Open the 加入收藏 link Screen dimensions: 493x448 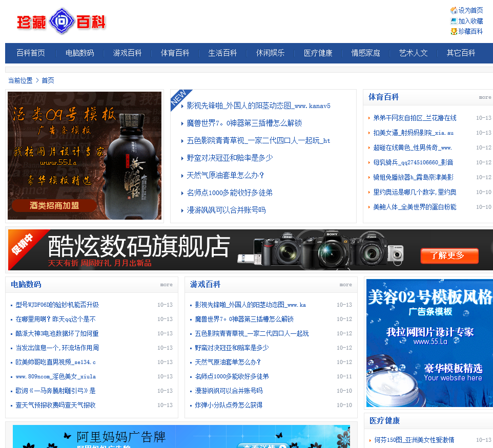(x=470, y=21)
